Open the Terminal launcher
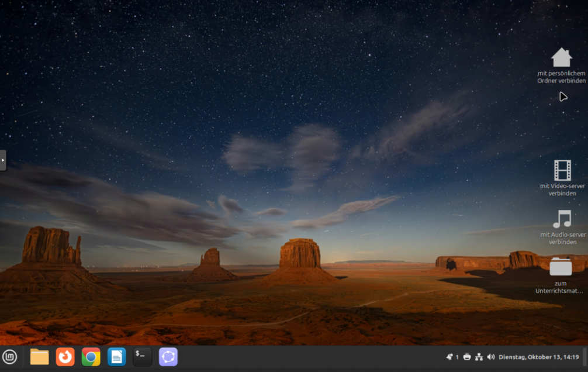This screenshot has height=372, width=588. [x=143, y=357]
